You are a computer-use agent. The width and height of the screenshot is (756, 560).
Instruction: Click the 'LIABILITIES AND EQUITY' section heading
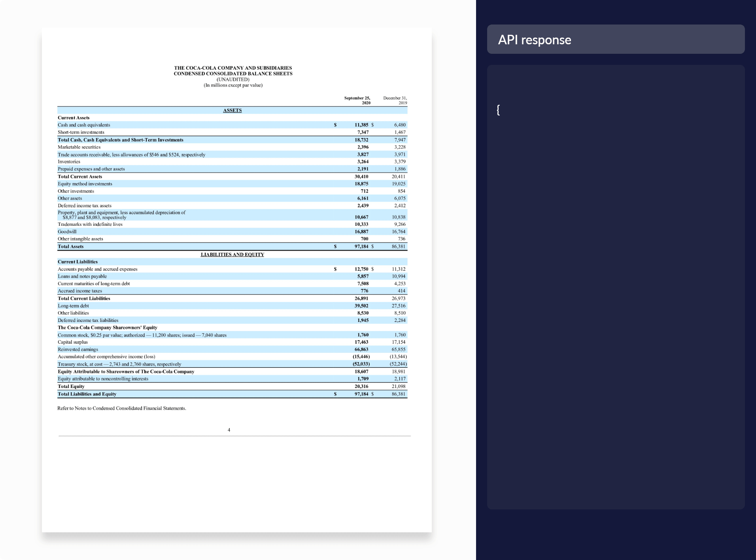(x=232, y=254)
